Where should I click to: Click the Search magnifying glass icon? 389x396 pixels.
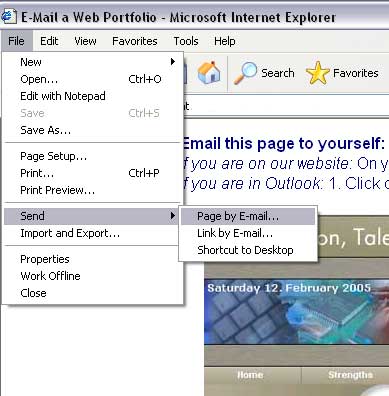(x=245, y=73)
